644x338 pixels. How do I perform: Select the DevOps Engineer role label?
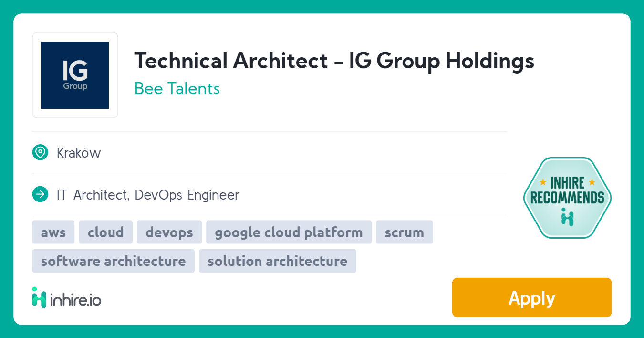tap(187, 195)
